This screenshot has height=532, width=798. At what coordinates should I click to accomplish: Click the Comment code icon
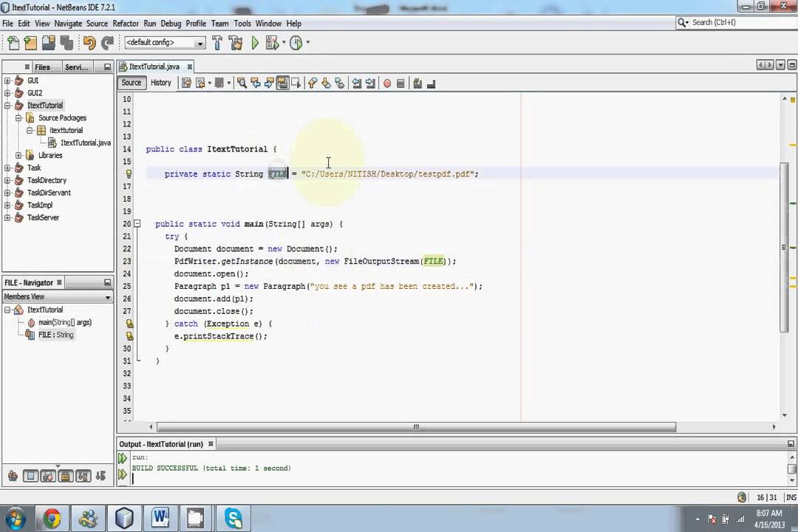point(417,83)
